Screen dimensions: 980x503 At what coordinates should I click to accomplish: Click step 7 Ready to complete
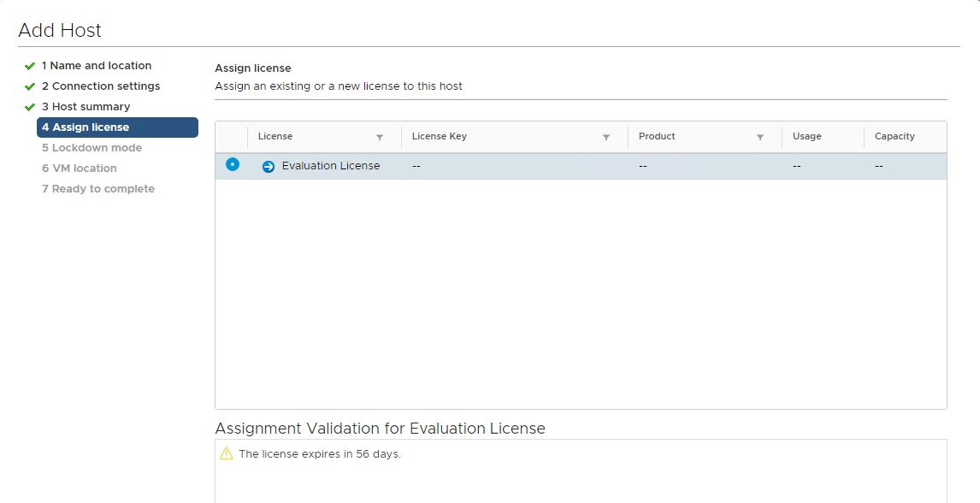click(98, 189)
